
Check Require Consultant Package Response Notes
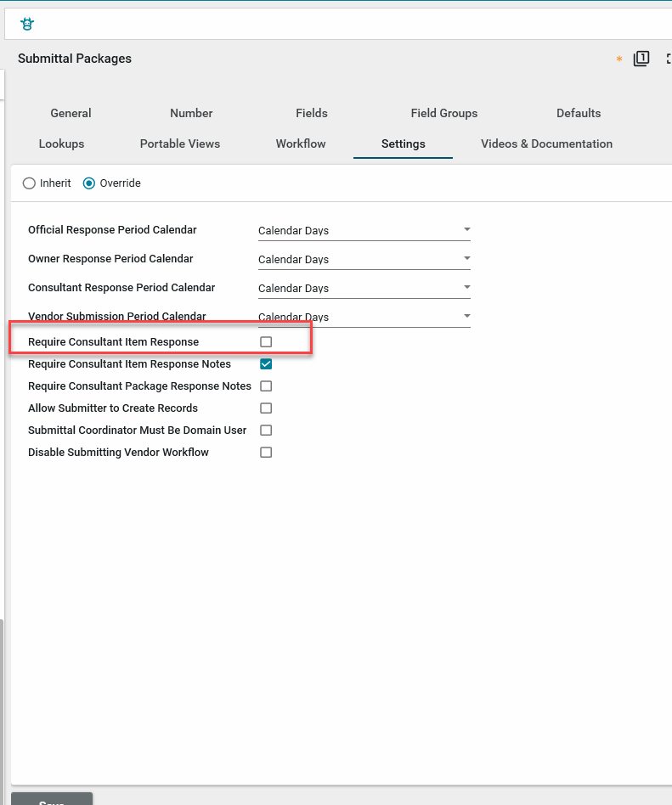click(x=266, y=386)
